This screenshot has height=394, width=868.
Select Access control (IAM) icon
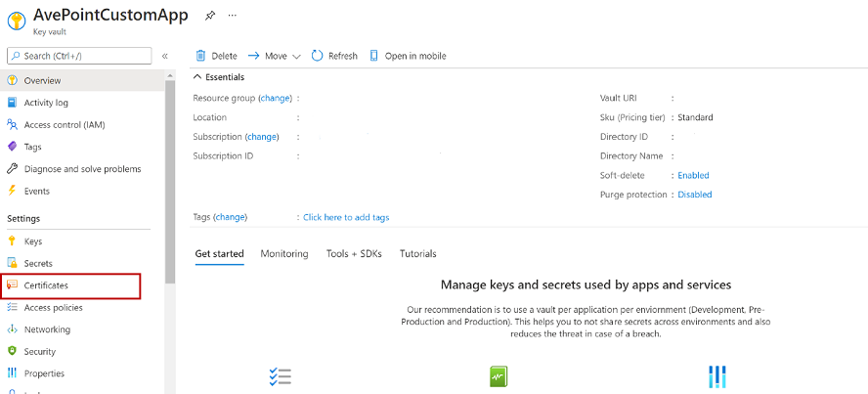13,124
